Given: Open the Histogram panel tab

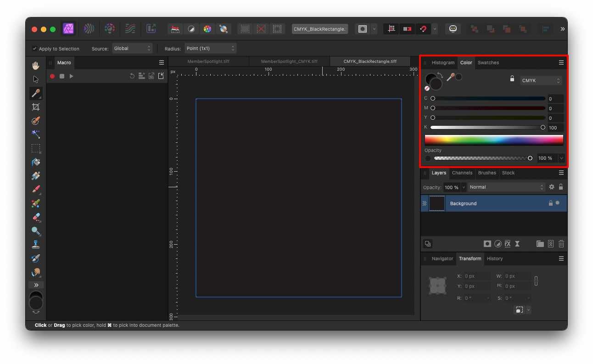Looking at the screenshot, I should [x=443, y=63].
